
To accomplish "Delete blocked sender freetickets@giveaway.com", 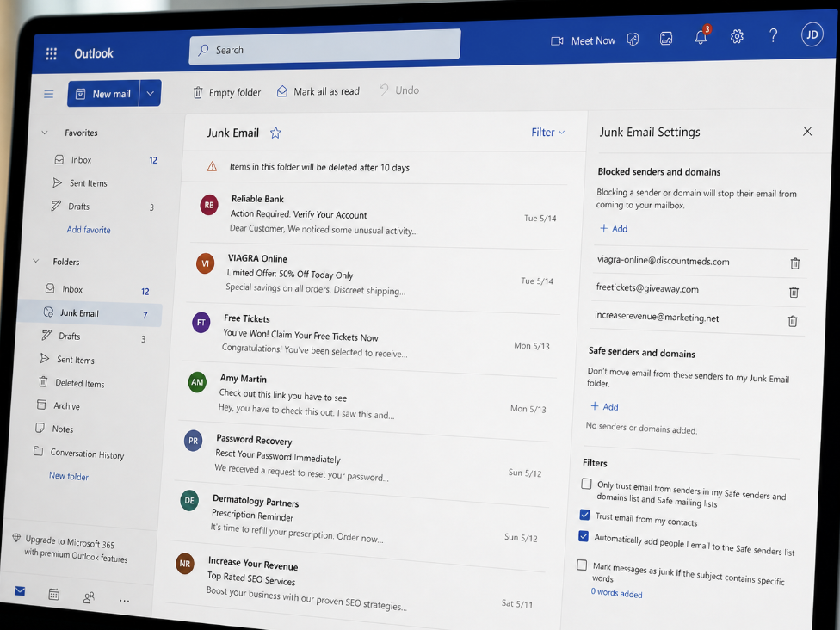I will [794, 292].
